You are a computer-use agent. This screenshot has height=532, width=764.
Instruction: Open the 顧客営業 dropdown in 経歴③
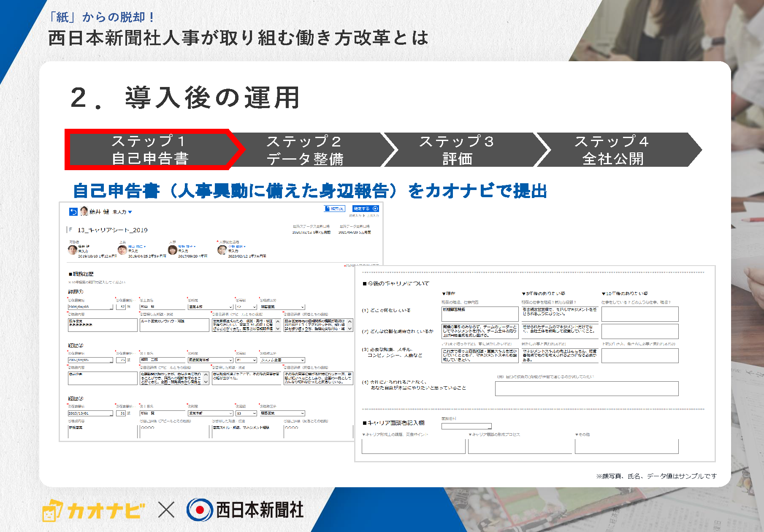[282, 413]
